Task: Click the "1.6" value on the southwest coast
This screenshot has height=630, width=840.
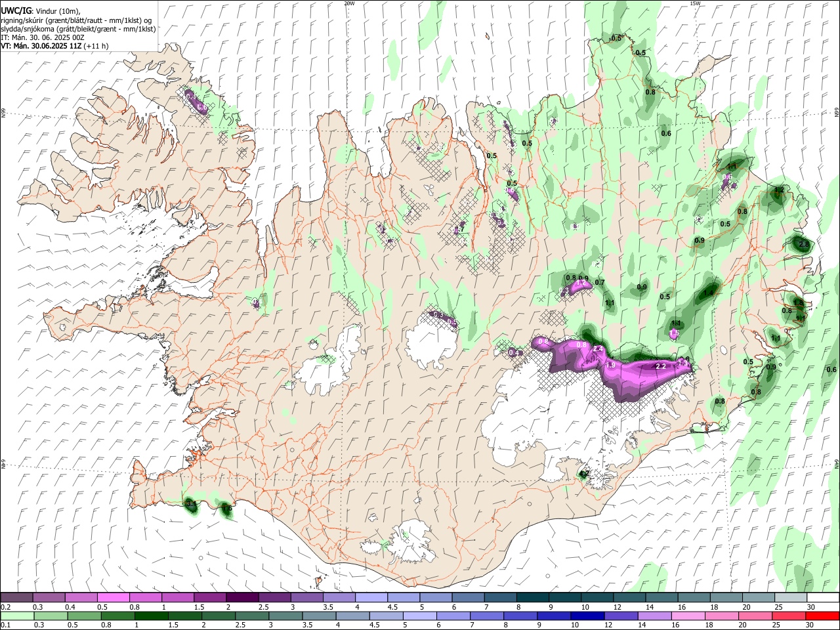Action: 227,509
